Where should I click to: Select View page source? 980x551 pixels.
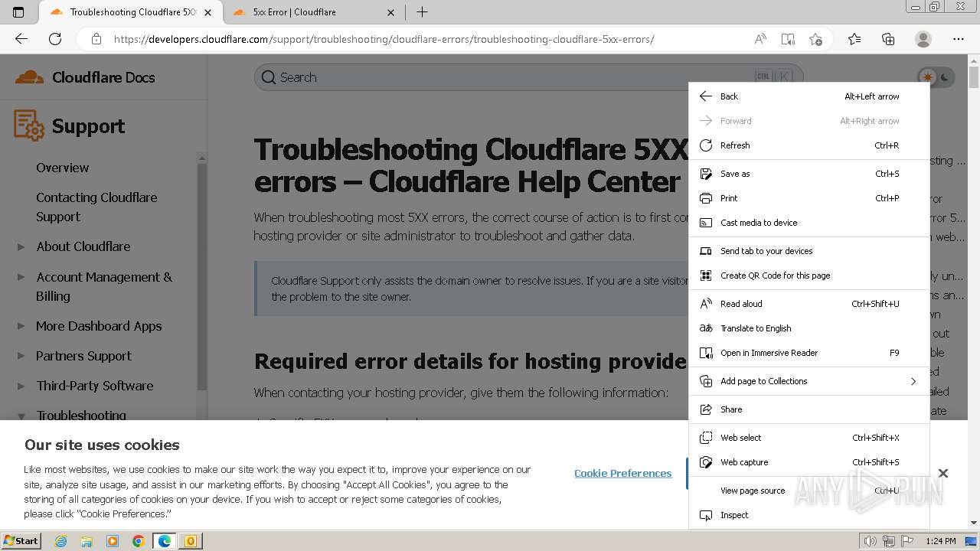tap(809, 491)
